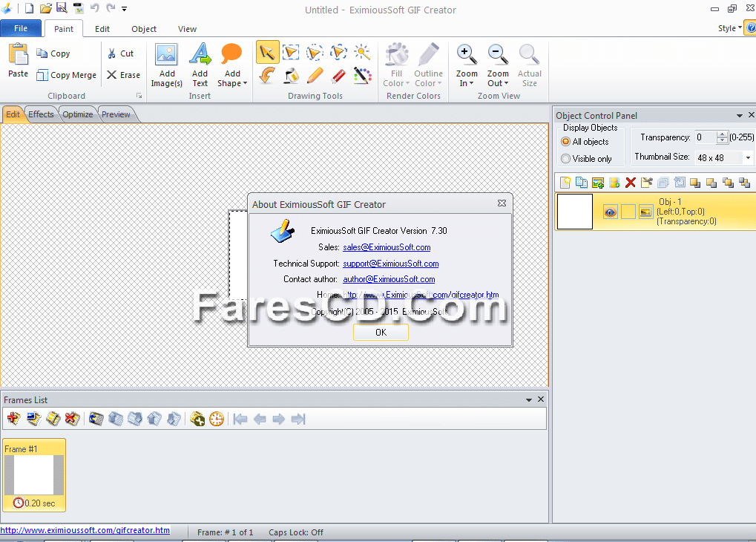Viewport: 756px width, 542px height.
Task: Click first orange layer-order icon in Object panel
Action: (x=695, y=183)
